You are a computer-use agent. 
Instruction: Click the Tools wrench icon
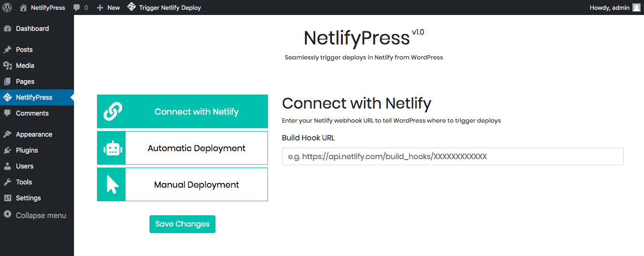point(7,182)
